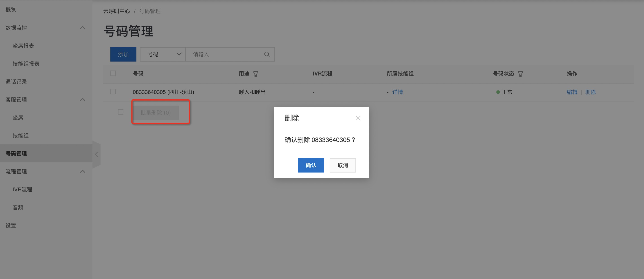The height and width of the screenshot is (279, 644).
Task: Cancel deletion with the 取消 button
Action: tap(342, 165)
